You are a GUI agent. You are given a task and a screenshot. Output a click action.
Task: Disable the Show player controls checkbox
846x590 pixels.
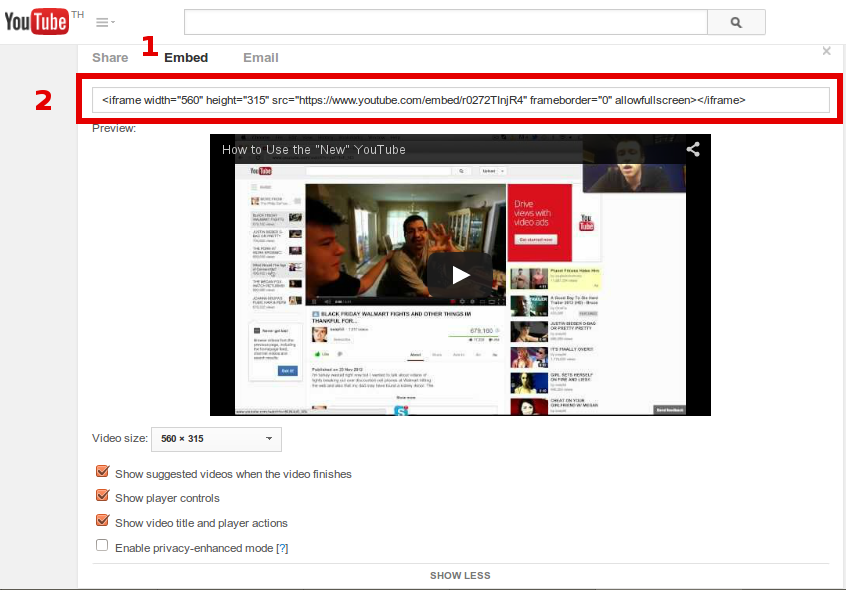tap(102, 497)
